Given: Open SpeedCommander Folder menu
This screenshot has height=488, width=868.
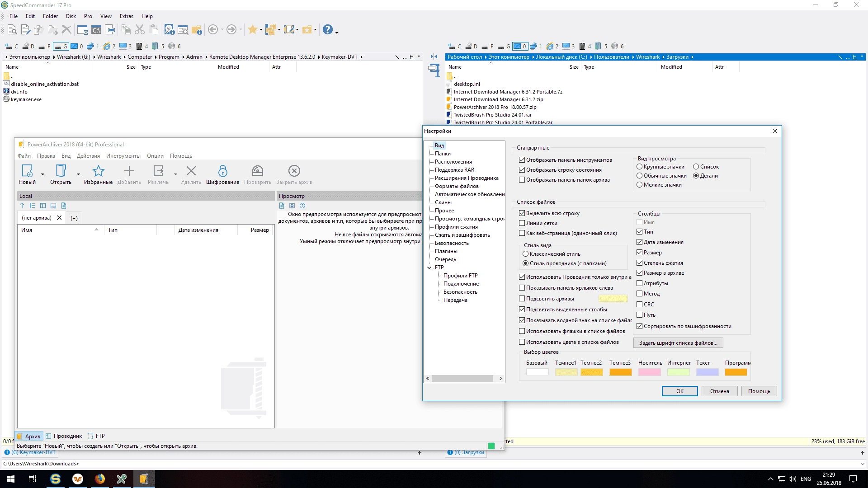Looking at the screenshot, I should click(x=50, y=16).
